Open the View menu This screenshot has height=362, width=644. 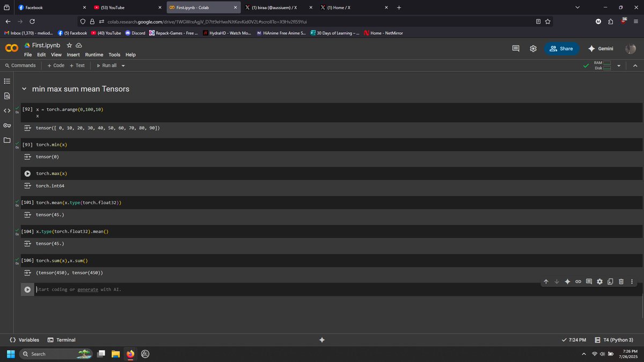[x=56, y=55]
